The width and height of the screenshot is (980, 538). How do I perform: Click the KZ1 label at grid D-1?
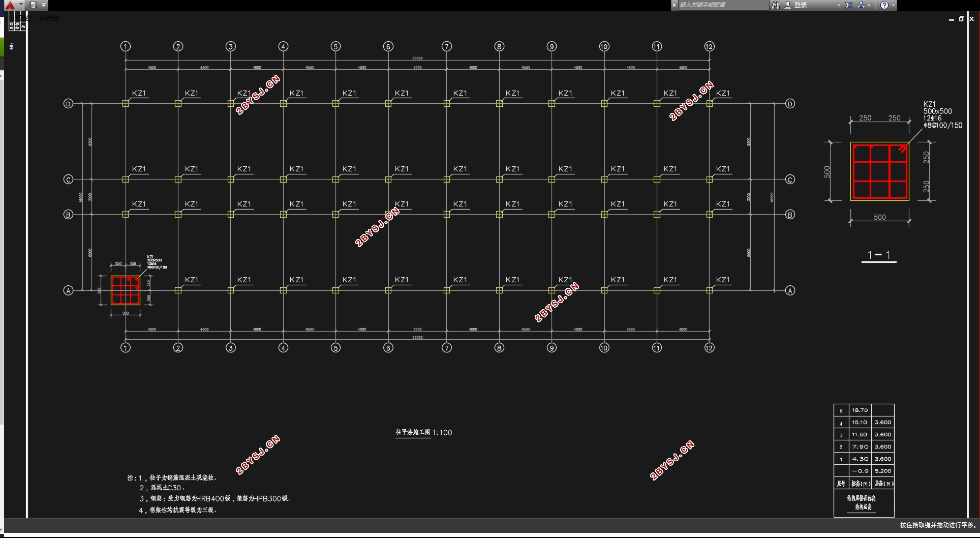pos(139,93)
